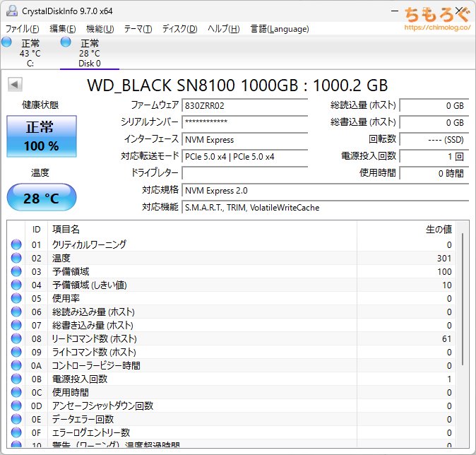Select the コントローラービジー時間 row text
Image resolution: width=476 pixels, height=455 pixels.
click(x=96, y=365)
